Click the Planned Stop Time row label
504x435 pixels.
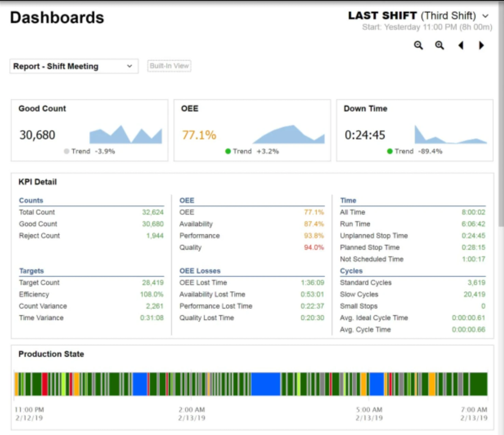[370, 247]
